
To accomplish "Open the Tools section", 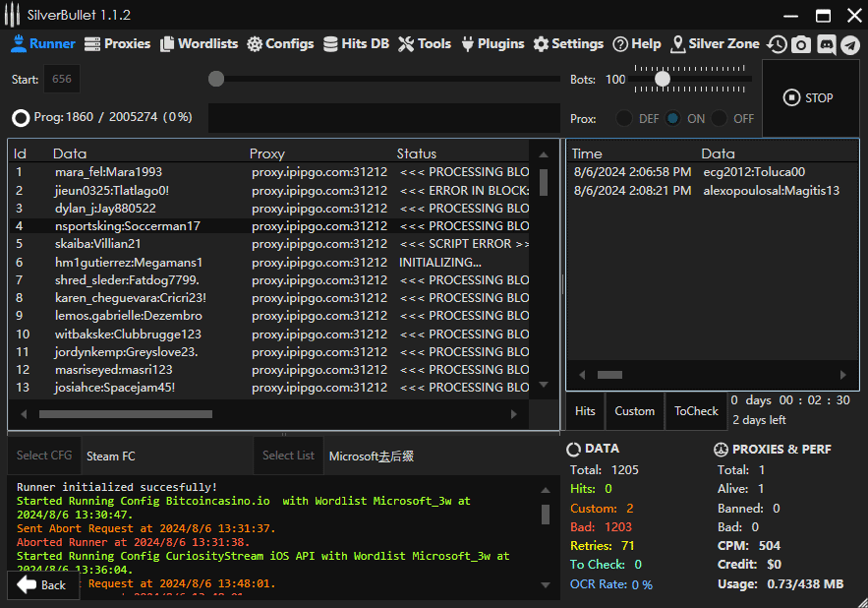I will click(425, 44).
